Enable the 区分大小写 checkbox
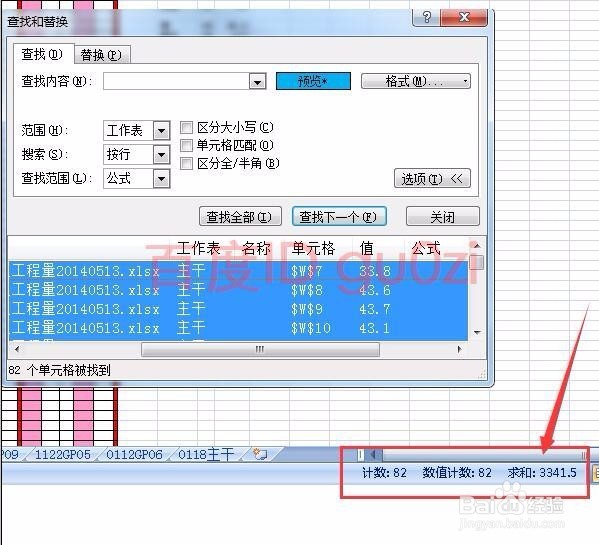The width and height of the screenshot is (599, 545). click(x=186, y=127)
